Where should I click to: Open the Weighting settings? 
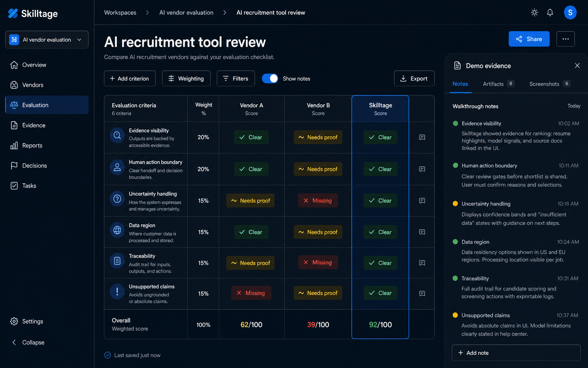[186, 79]
